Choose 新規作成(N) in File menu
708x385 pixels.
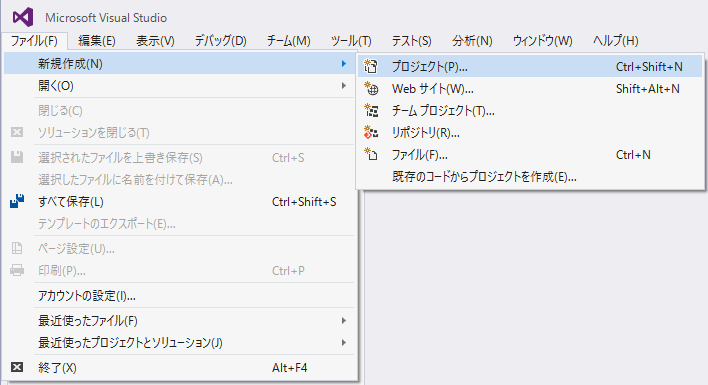pos(179,64)
